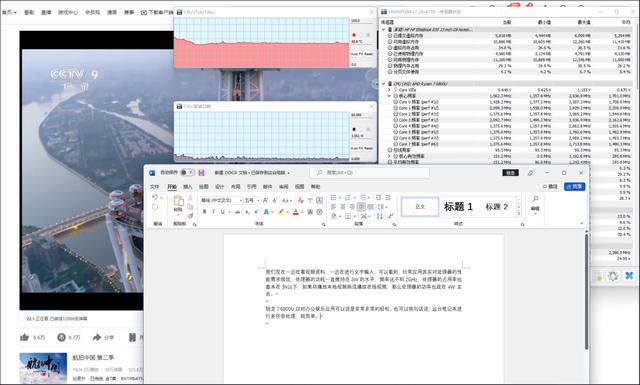Select the Heading 1 style in Word
The image size is (640, 385).
coord(458,207)
